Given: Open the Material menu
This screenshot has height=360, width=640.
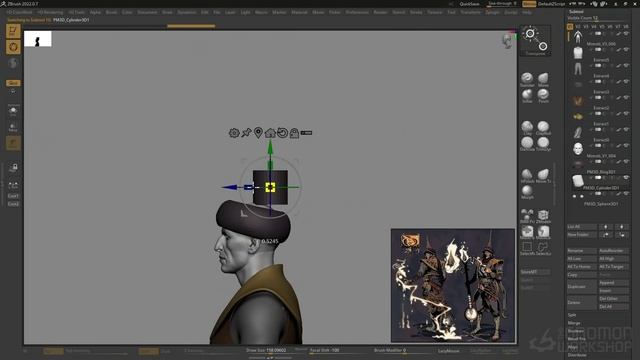Looking at the screenshot, I should click(299, 12).
